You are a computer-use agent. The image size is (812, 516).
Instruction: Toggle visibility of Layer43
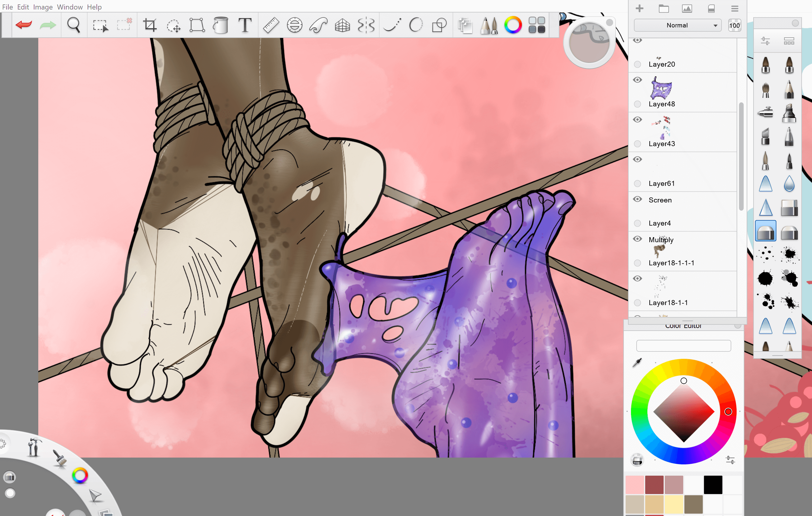point(637,120)
